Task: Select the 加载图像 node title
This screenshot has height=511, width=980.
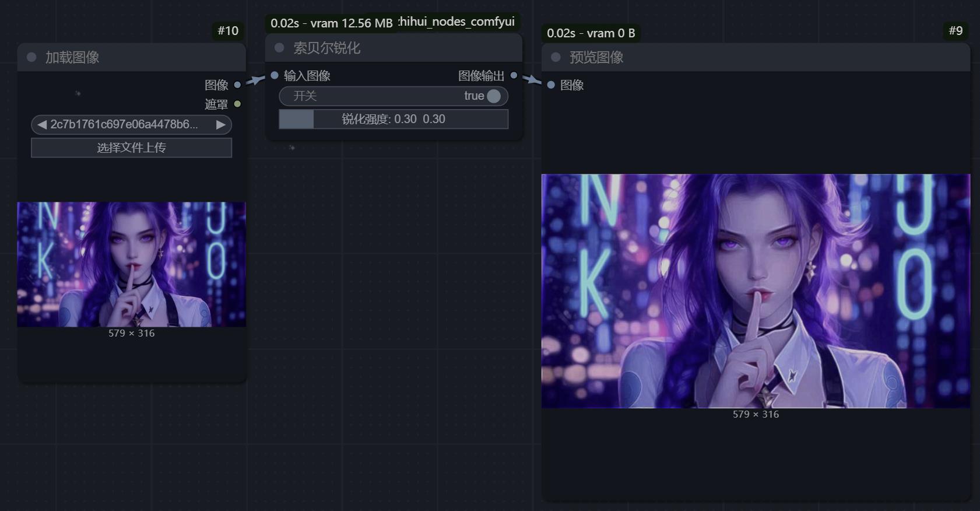Action: (72, 57)
